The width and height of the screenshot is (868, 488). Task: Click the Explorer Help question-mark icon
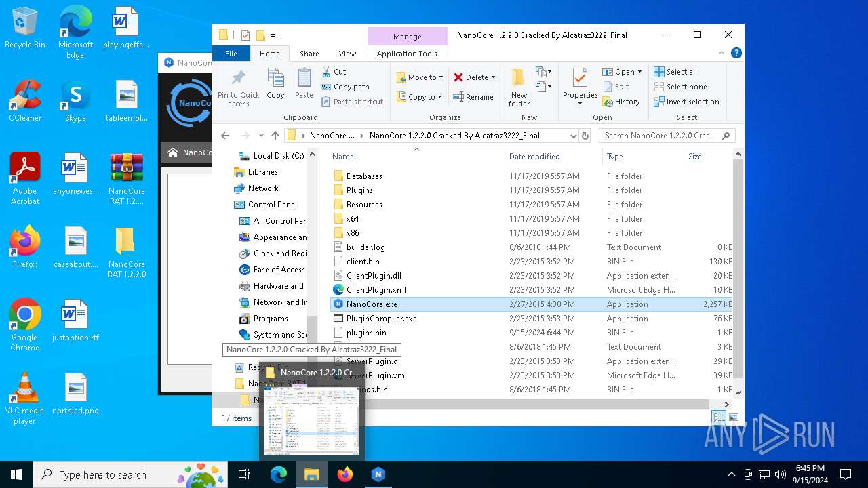(x=736, y=54)
